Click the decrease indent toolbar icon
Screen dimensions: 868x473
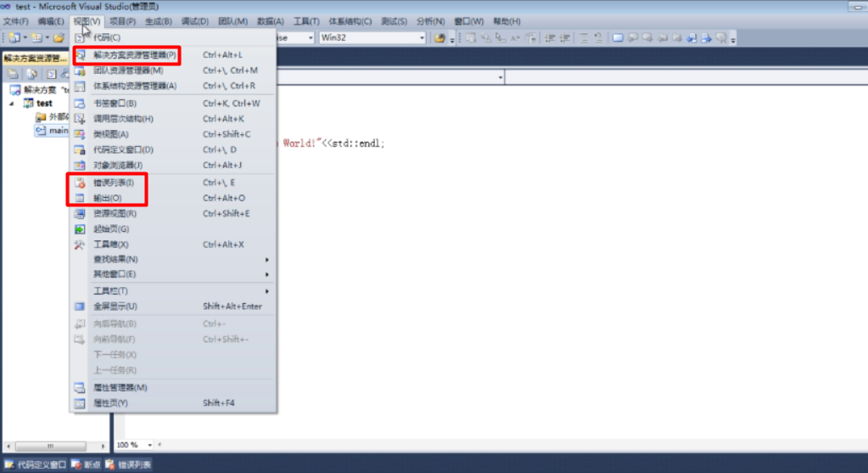(x=550, y=37)
